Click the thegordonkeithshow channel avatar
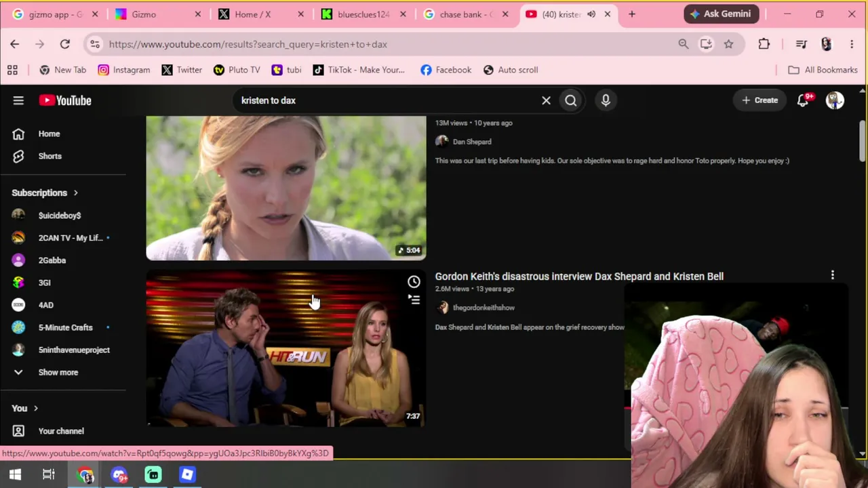Screen dimensions: 868x488 click(442, 308)
